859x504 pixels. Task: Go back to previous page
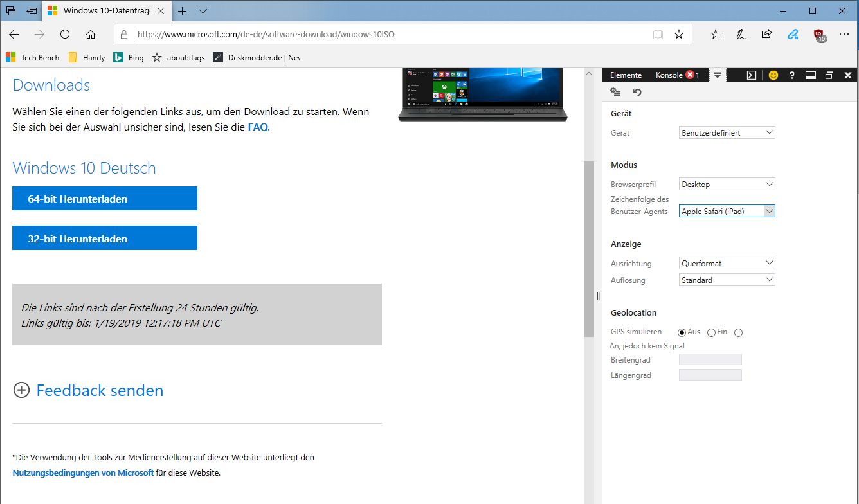(x=14, y=34)
